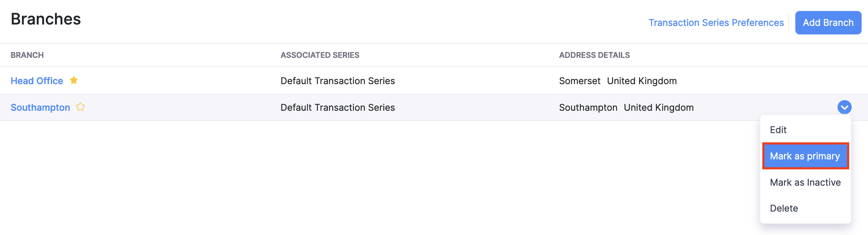Click Head Office's Default Transaction Series cell
The image size is (868, 235).
[338, 81]
